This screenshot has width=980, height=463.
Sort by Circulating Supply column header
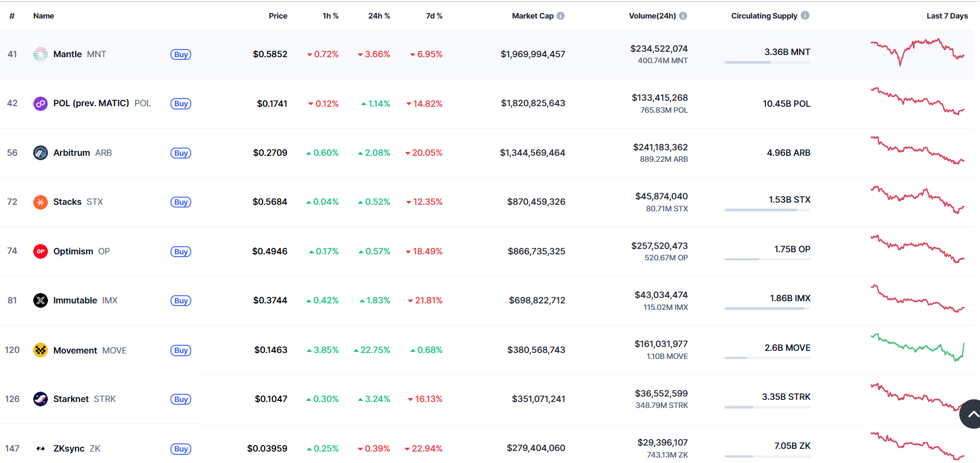coord(764,16)
